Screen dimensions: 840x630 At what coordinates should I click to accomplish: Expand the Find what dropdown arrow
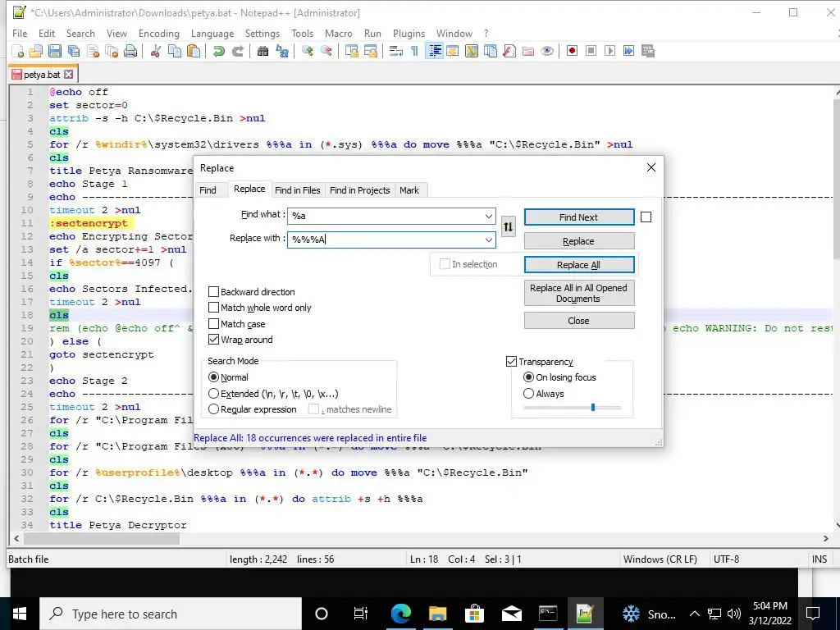[x=489, y=216]
